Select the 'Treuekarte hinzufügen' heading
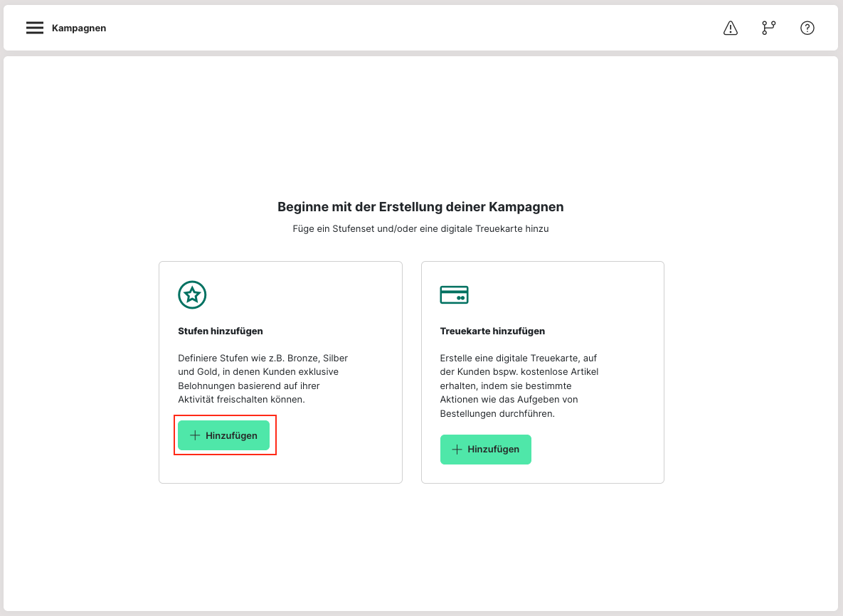 pyautogui.click(x=492, y=331)
